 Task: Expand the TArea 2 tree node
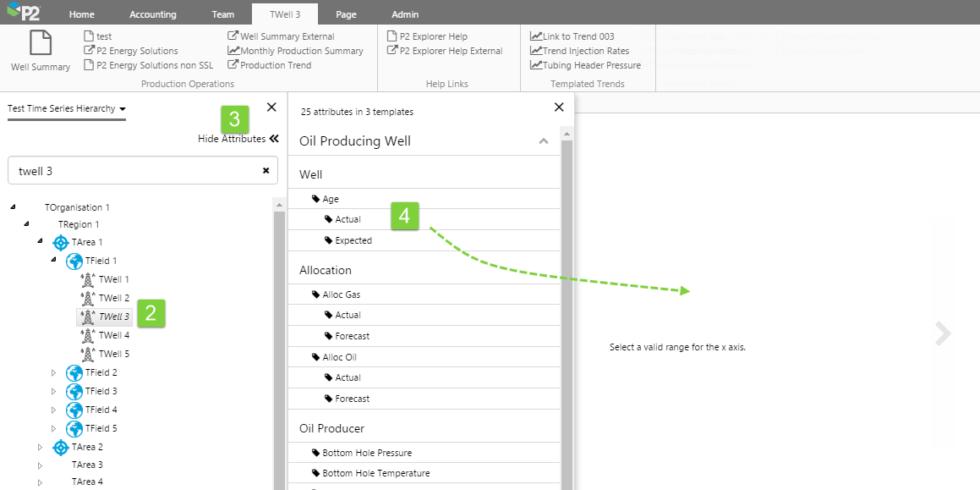39,447
